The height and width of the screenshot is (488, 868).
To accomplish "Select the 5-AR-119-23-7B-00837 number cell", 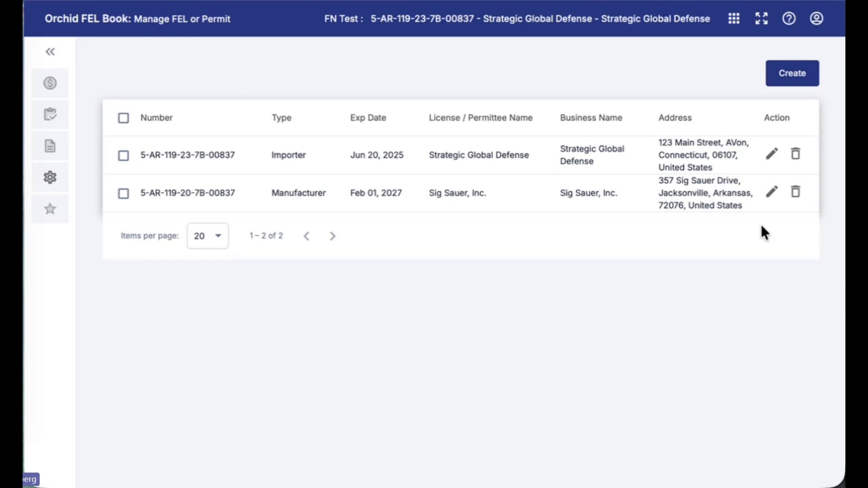I will 188,155.
